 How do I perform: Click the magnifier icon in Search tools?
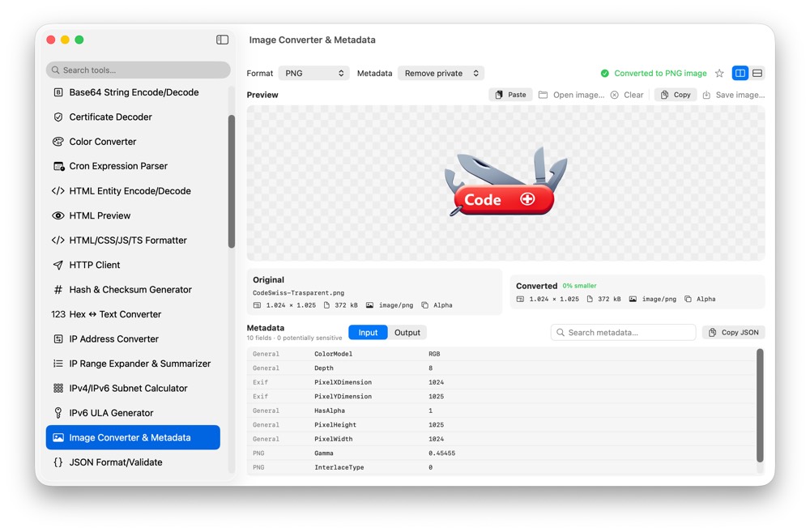coord(56,70)
